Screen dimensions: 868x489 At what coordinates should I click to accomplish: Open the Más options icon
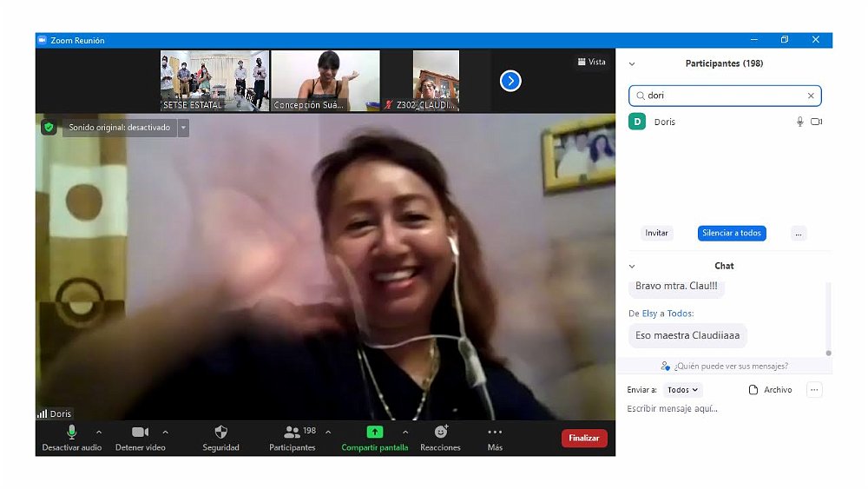[495, 432]
